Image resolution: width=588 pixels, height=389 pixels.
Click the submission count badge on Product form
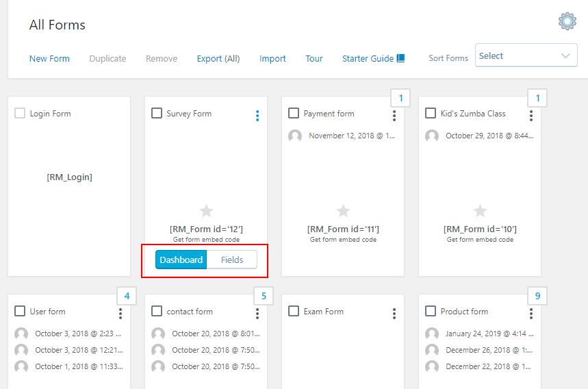(537, 296)
